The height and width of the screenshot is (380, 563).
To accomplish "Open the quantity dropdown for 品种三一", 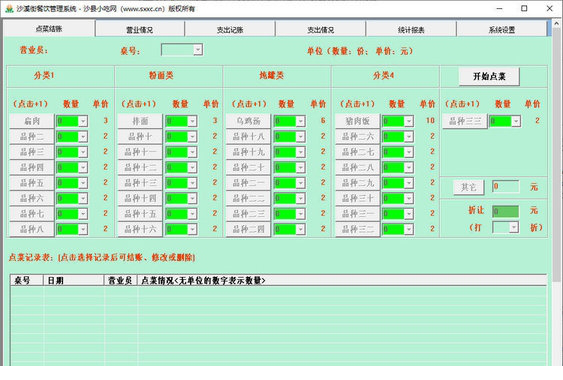I will [409, 214].
